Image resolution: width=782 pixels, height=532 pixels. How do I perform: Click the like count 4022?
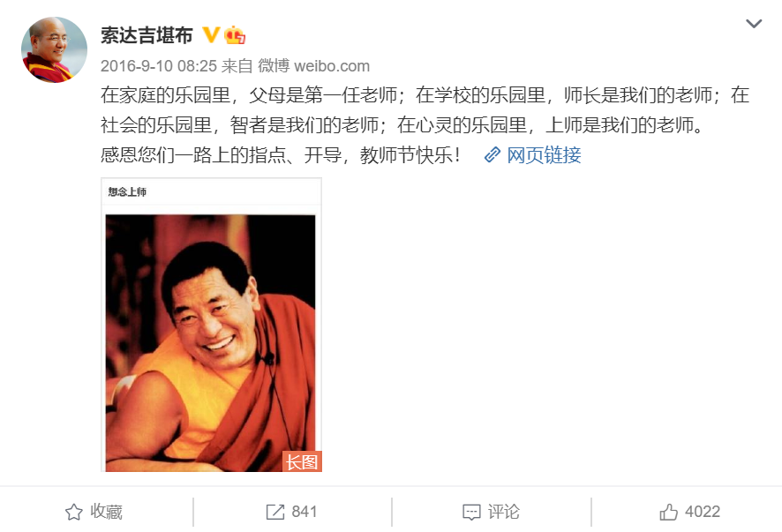click(703, 512)
